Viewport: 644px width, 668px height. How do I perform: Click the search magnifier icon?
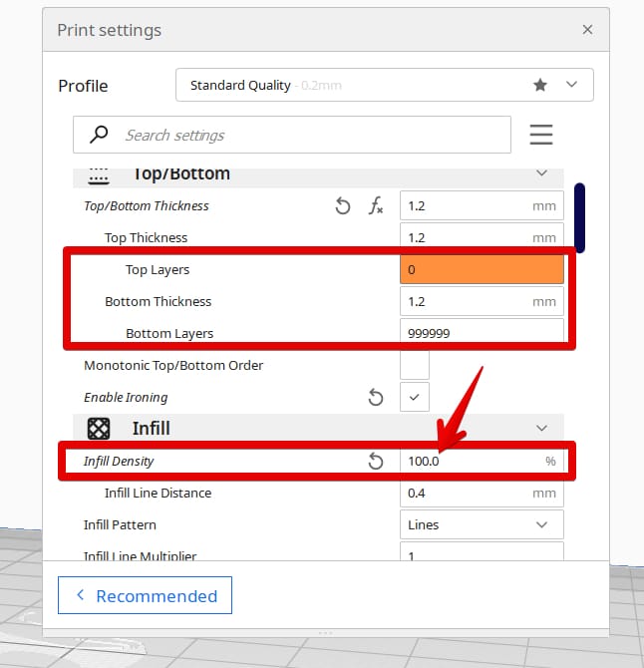99,135
